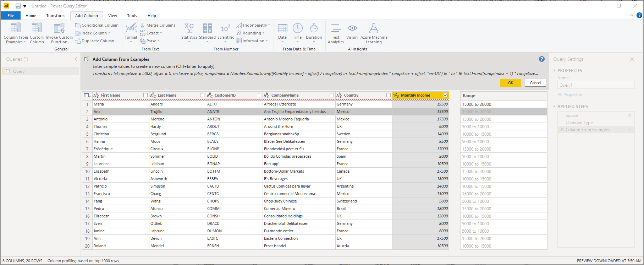Open Custom Column tool
Screen dimensions: 644x265
tap(37, 33)
